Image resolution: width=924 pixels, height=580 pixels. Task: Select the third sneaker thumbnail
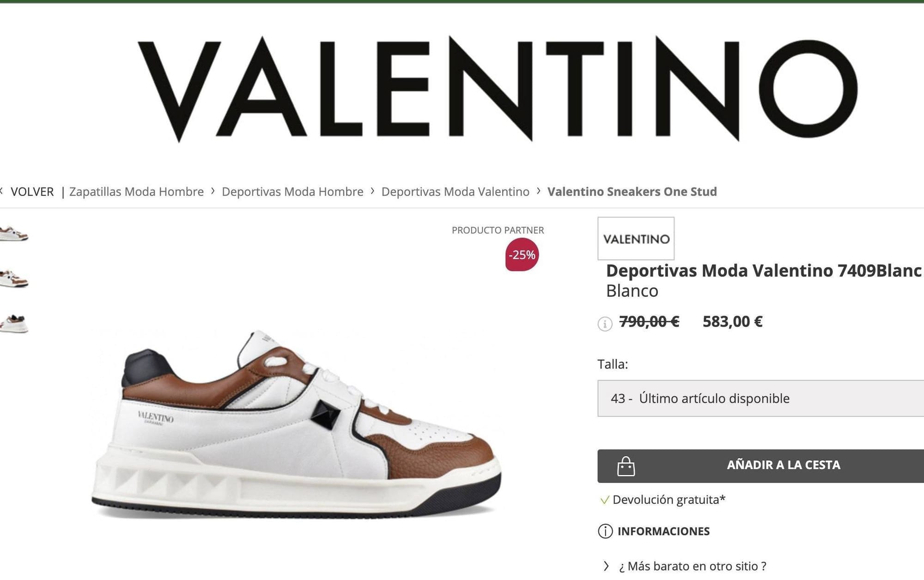(14, 323)
